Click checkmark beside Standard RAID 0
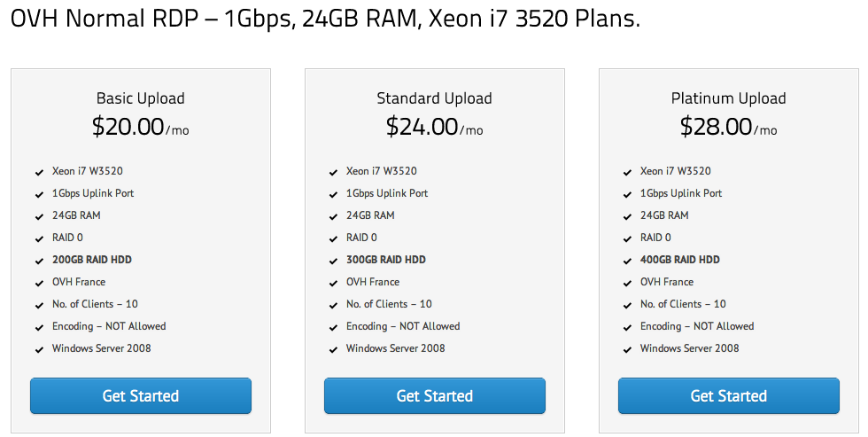Viewport: 868px width, 437px height. [333, 238]
